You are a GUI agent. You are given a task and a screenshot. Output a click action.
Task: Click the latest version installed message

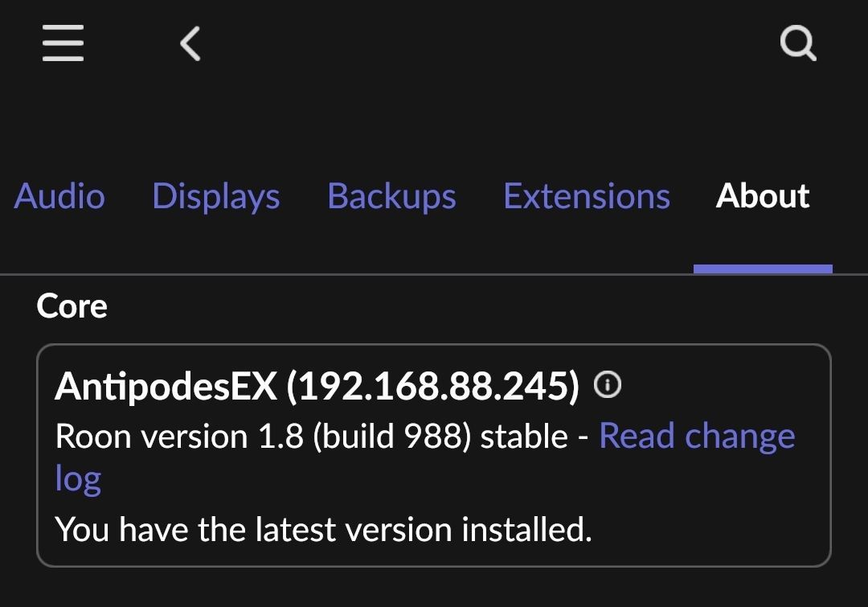[323, 530]
